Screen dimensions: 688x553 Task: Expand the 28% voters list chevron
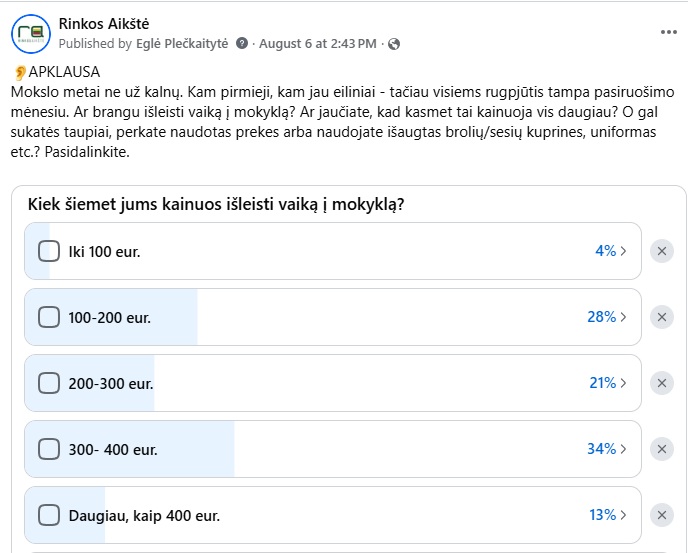click(x=624, y=317)
